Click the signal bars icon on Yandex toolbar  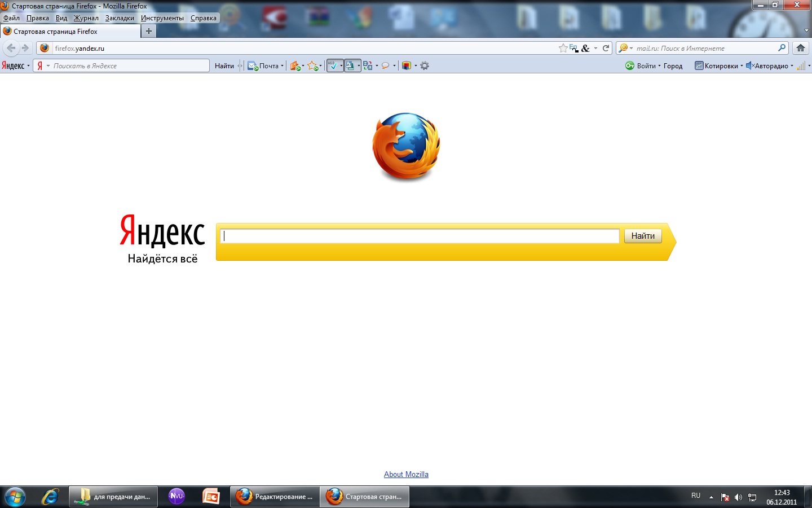click(801, 65)
